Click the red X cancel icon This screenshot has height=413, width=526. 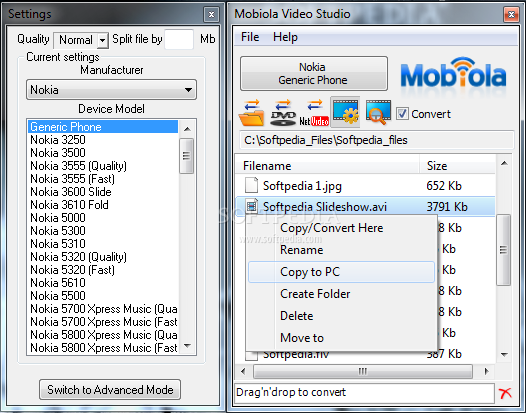505,393
